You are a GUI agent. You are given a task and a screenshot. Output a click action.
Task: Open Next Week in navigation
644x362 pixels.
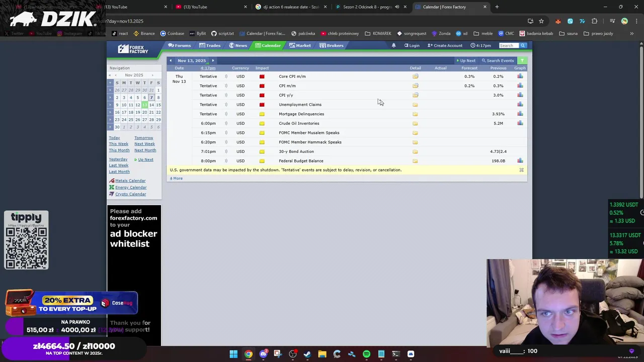coord(144,144)
